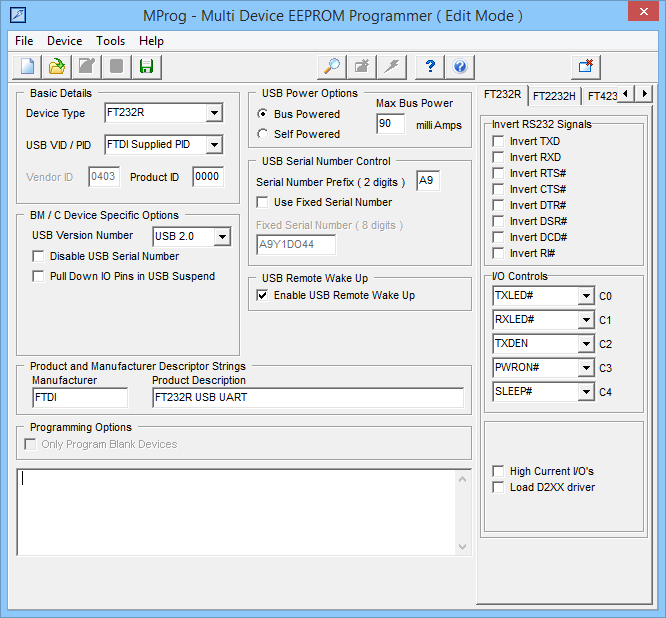Screen dimensions: 666x618
Task: Click the MProg title bar application icon
Action: tap(18, 15)
